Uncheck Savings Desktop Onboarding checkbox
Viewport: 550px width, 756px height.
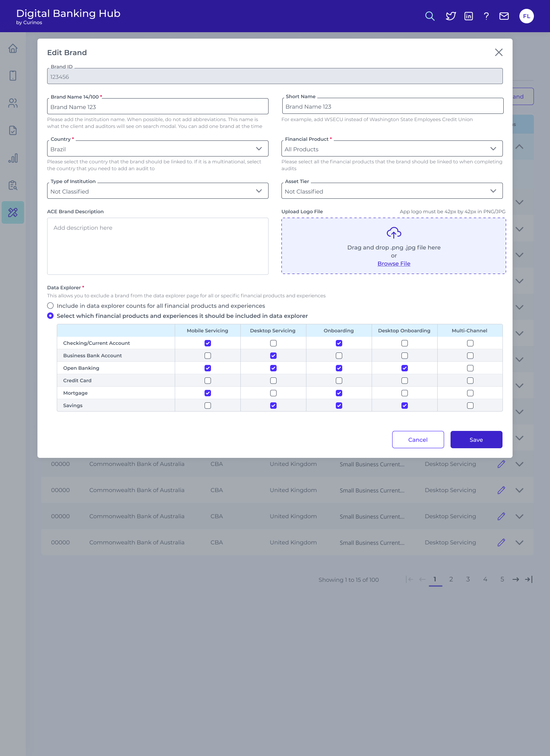(405, 406)
